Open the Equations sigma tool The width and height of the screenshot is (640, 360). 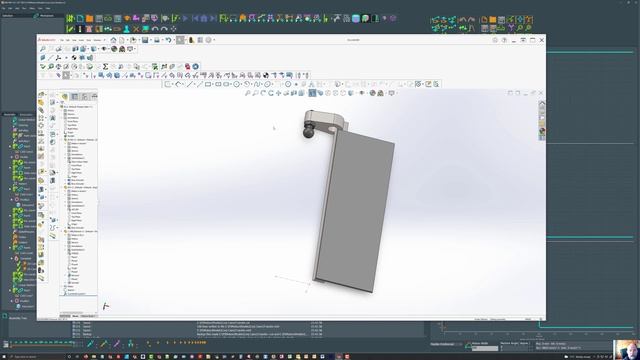click(x=105, y=66)
